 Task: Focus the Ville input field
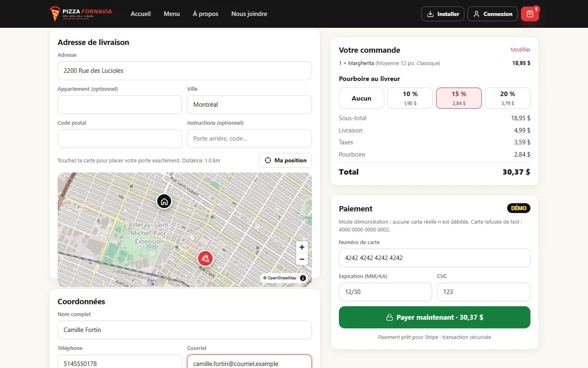point(249,105)
